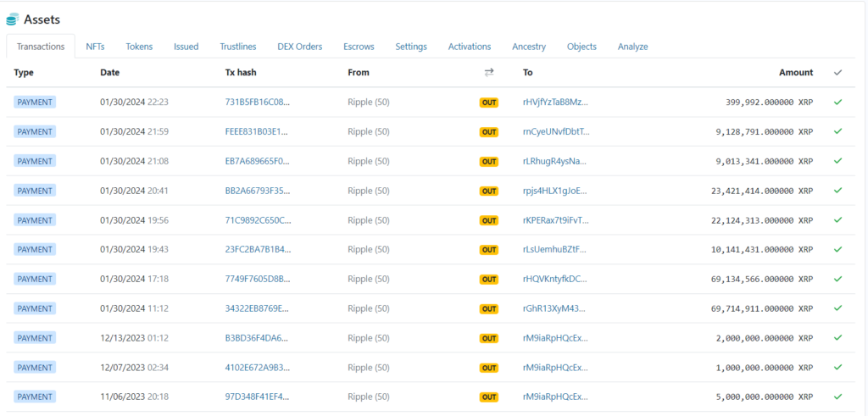Select the Trustlines tab

click(x=238, y=47)
